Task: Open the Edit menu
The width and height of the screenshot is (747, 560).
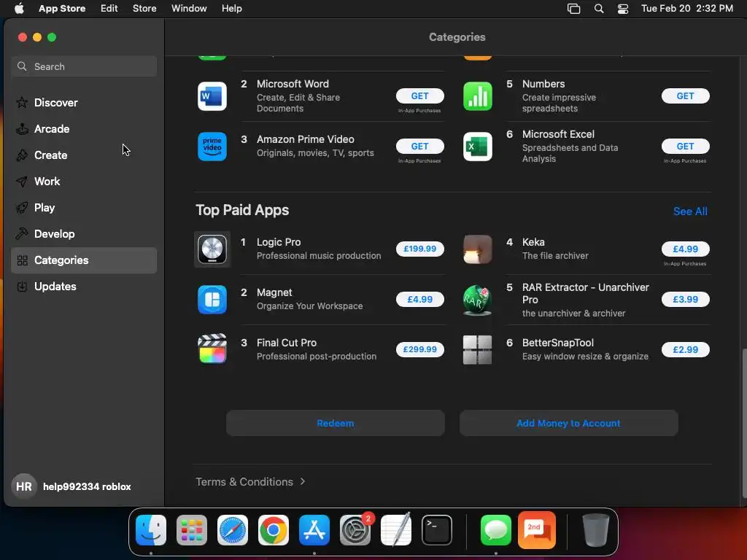Action: click(109, 9)
